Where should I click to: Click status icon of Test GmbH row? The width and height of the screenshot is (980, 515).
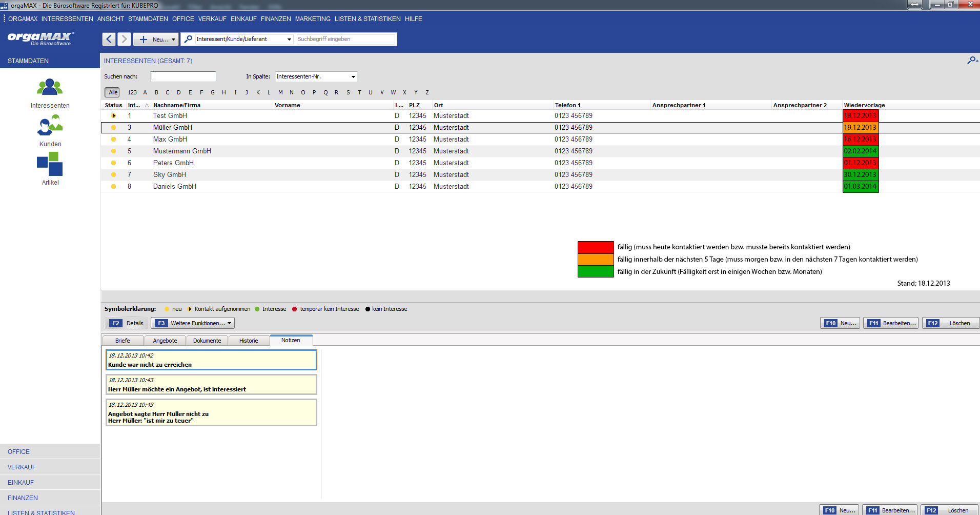point(114,116)
